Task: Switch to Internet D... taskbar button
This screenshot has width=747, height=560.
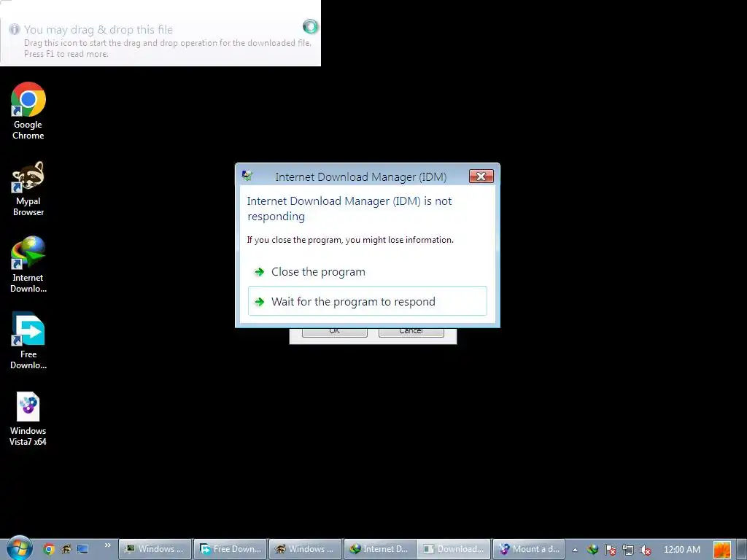Action: click(380, 549)
